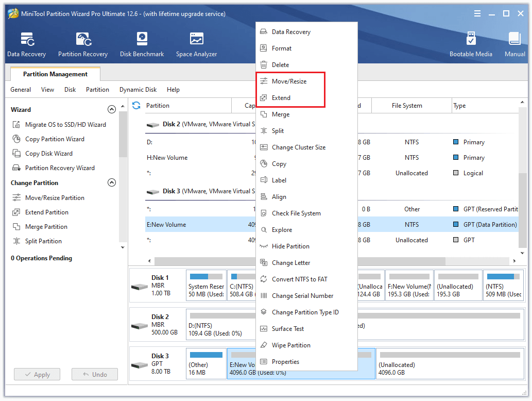Open the Disk Benchmark tool
The width and height of the screenshot is (532, 401).
tap(142, 44)
